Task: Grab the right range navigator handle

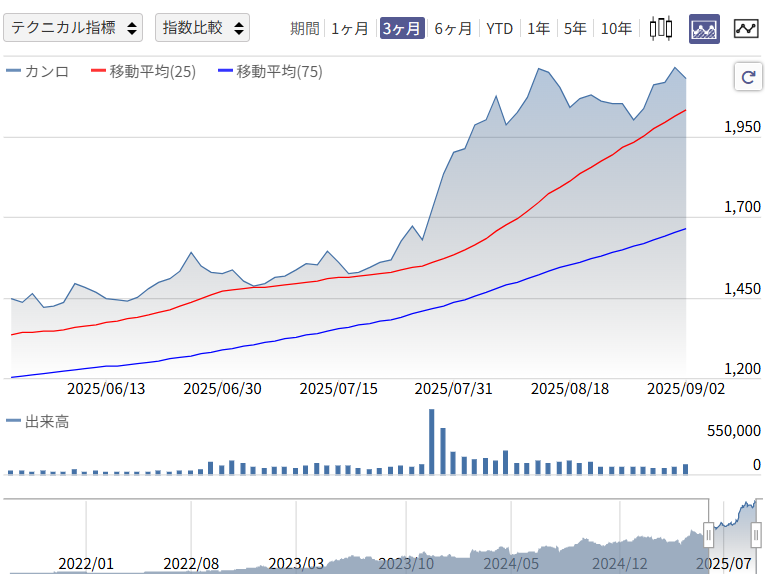Action: pyautogui.click(x=756, y=535)
